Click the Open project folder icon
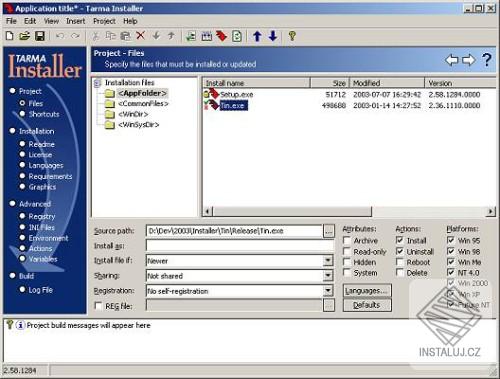 point(24,36)
